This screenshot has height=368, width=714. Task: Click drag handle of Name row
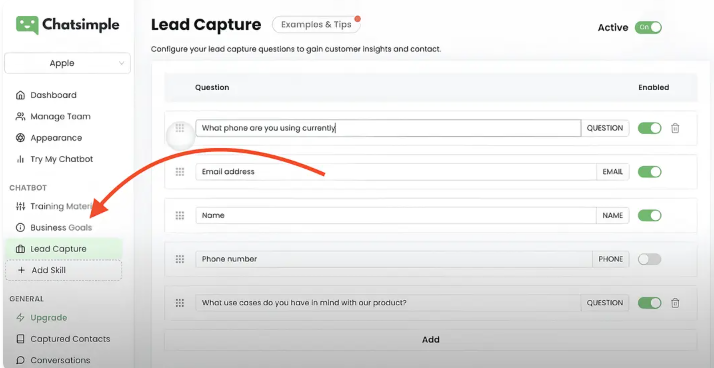click(180, 215)
